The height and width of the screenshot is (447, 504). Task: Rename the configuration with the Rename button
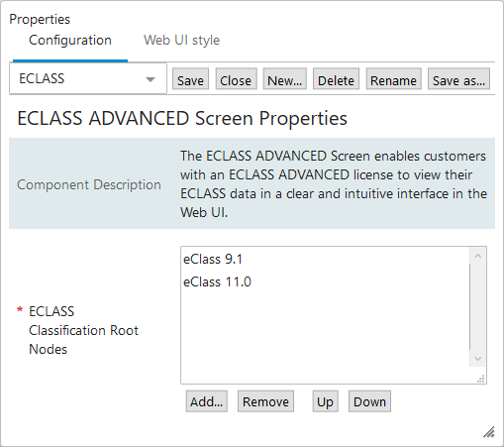coord(393,79)
